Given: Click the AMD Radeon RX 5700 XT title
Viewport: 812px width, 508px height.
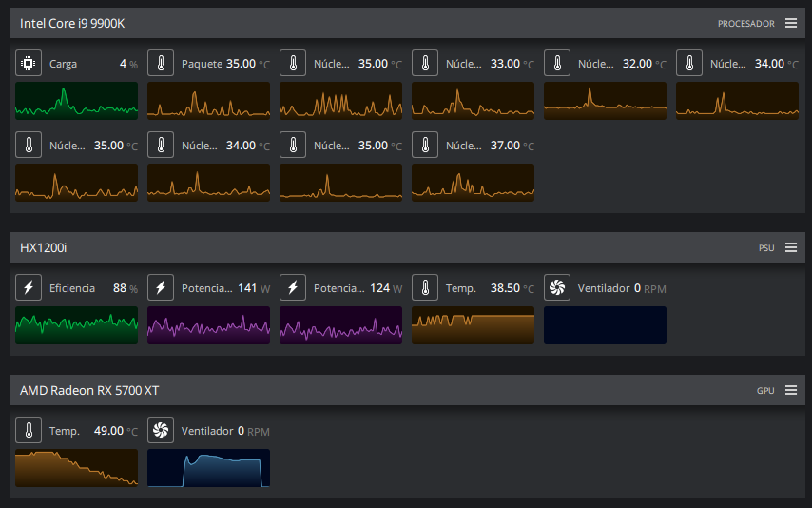Looking at the screenshot, I should [x=89, y=390].
